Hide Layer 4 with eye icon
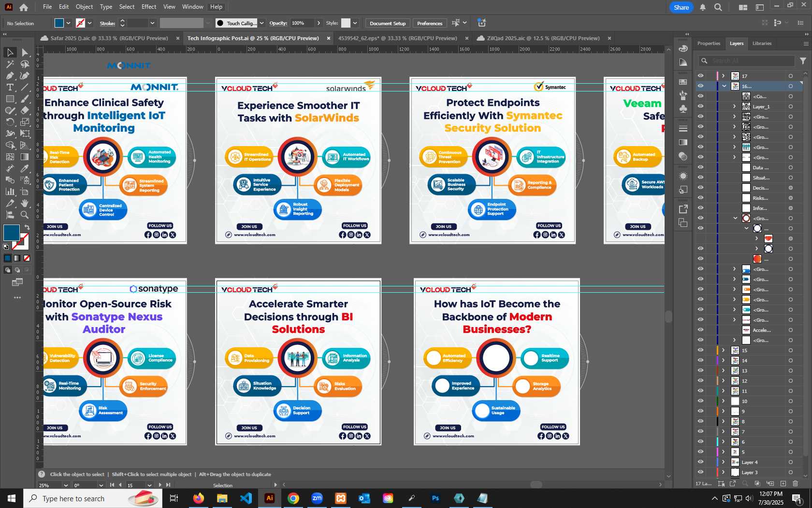 [x=700, y=462]
